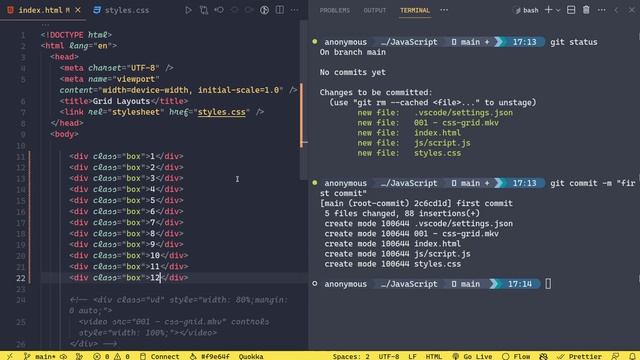Switch to the OUTPUT tab
Screen dimensions: 640x360
pyautogui.click(x=375, y=11)
